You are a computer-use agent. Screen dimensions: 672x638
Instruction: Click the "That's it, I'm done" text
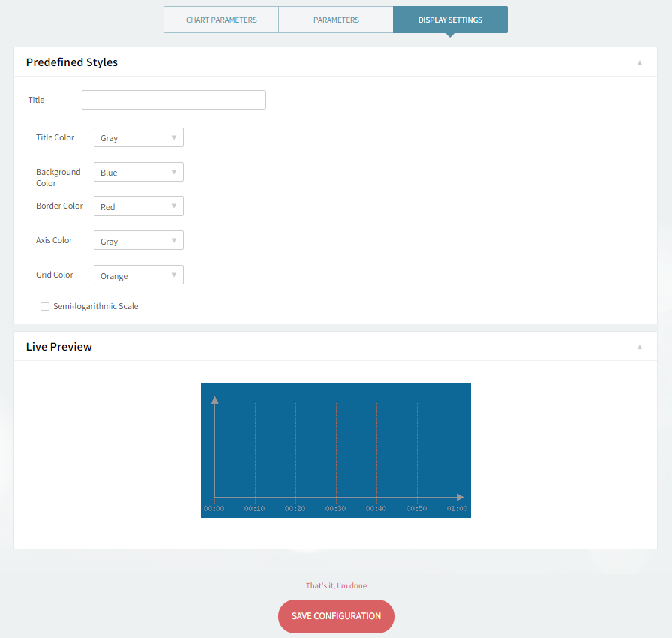pos(336,585)
